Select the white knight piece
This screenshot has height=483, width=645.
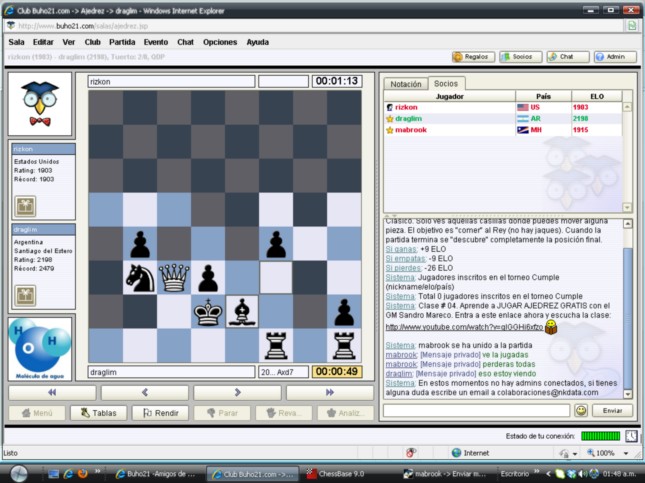point(140,277)
